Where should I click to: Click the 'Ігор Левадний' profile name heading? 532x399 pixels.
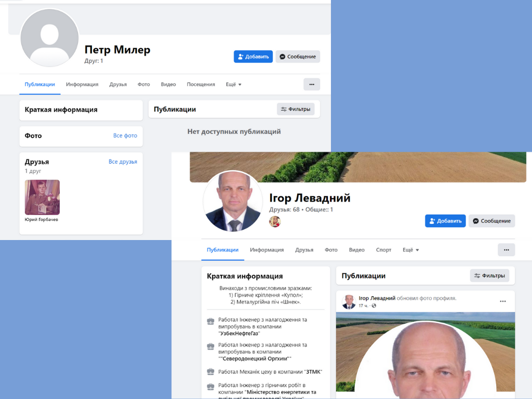(x=310, y=198)
